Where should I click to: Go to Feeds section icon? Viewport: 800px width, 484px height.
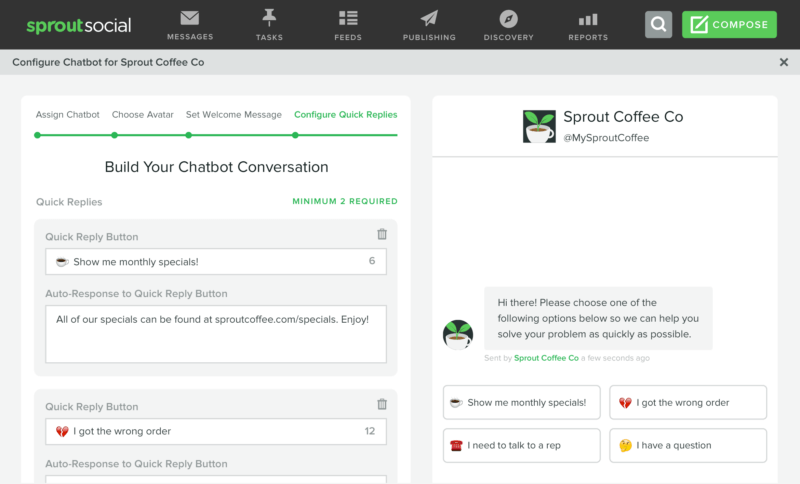pos(348,19)
